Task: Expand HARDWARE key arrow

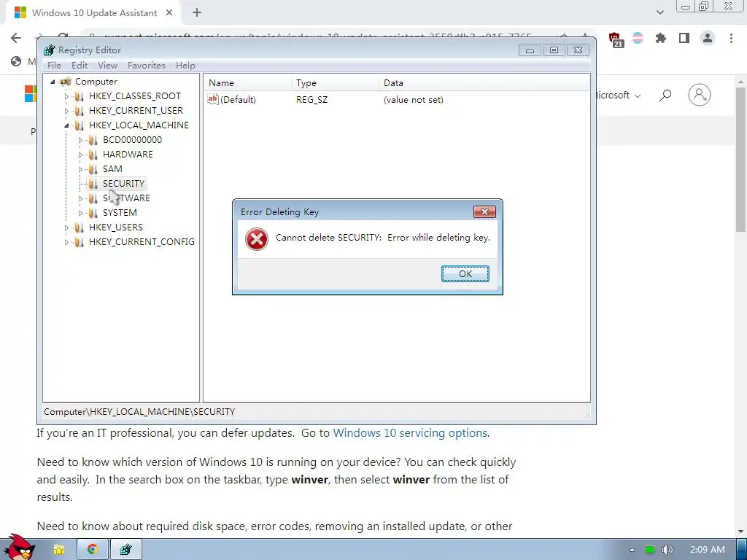Action: 80,155
